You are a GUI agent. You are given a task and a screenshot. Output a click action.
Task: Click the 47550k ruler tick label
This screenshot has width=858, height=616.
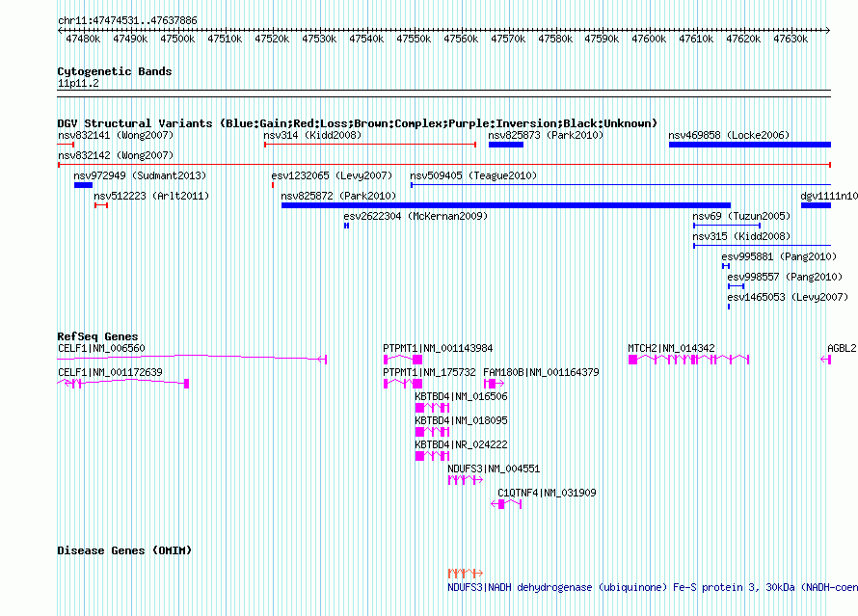[x=414, y=39]
